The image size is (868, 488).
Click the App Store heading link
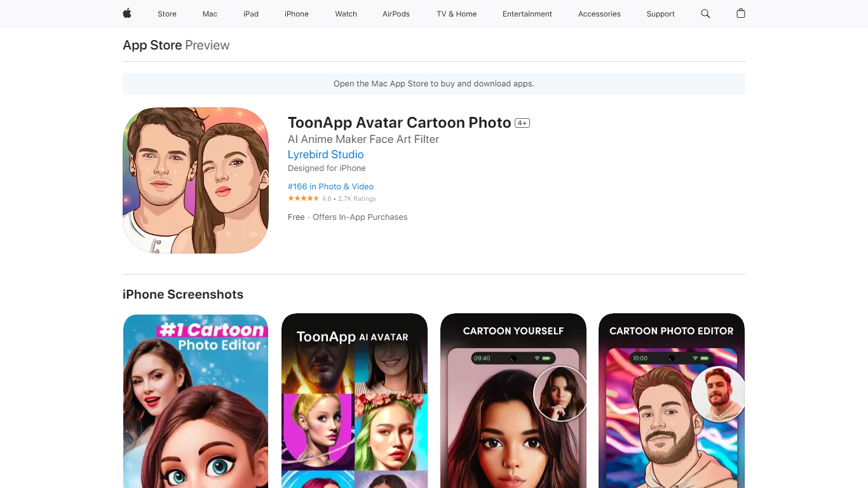tap(152, 45)
